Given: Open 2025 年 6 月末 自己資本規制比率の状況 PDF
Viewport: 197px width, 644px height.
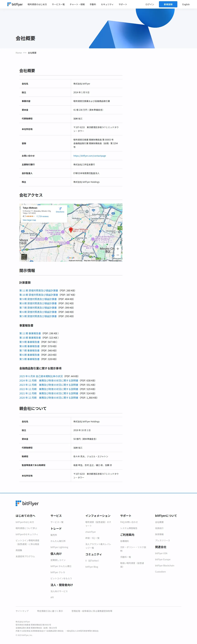Looking at the screenshot, I should pos(41,376).
